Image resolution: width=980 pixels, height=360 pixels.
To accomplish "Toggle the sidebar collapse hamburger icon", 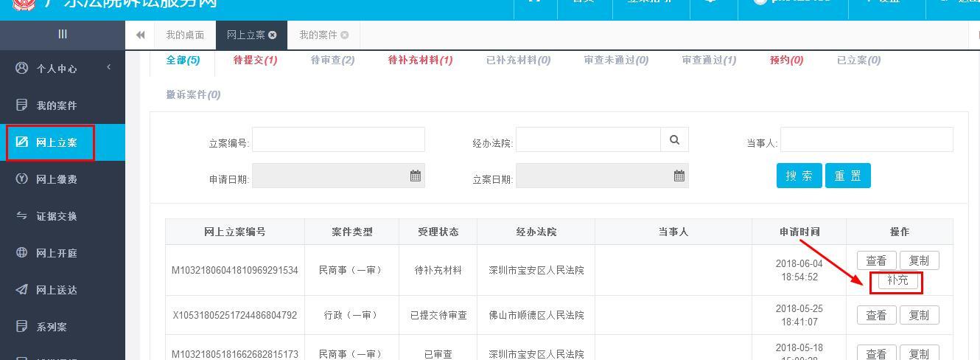I will (x=63, y=34).
